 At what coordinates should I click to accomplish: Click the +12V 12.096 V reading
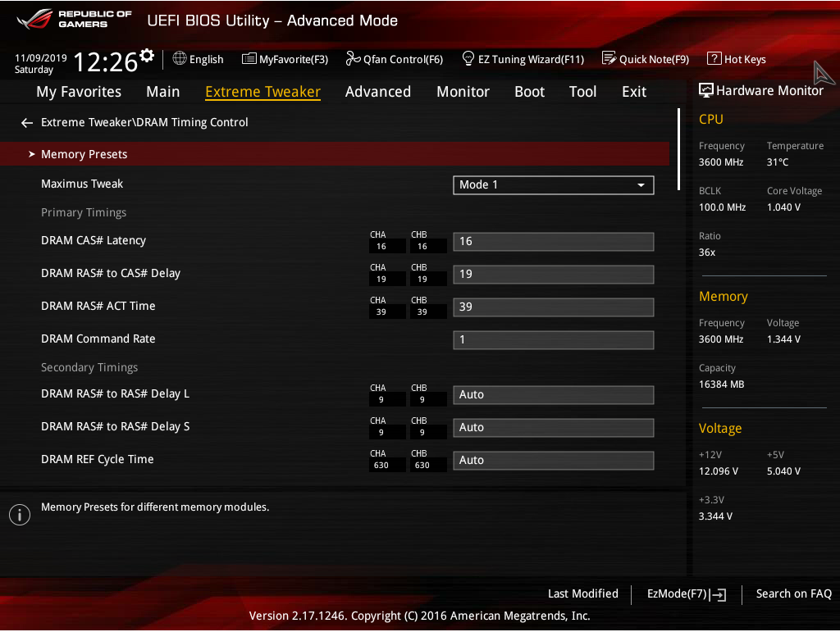click(x=719, y=471)
